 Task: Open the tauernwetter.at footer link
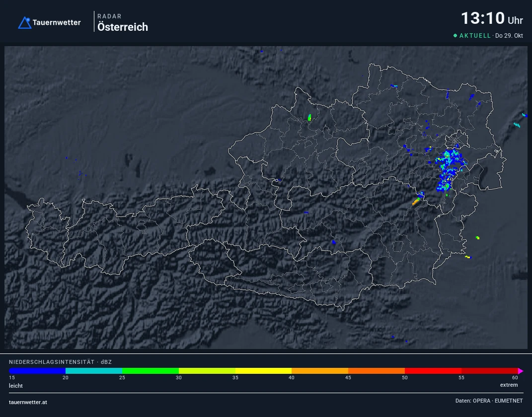[28, 403]
